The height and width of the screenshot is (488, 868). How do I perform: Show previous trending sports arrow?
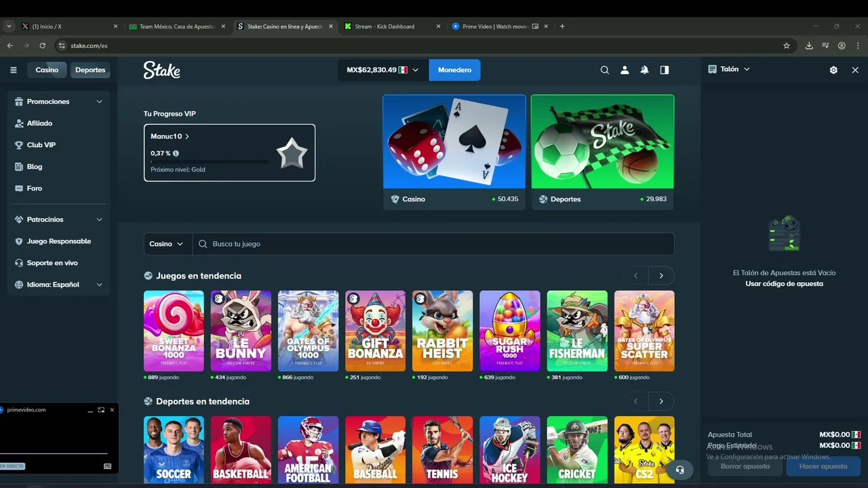(635, 401)
